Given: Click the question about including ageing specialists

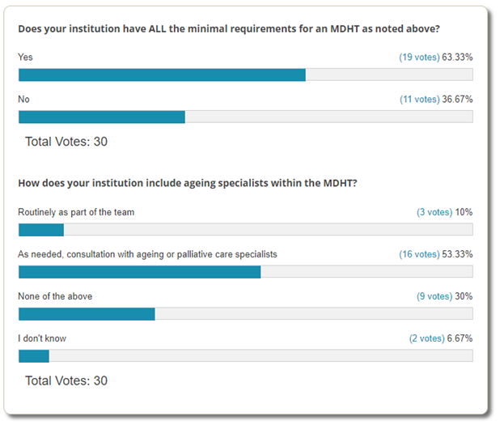Looking at the screenshot, I should point(188,183).
